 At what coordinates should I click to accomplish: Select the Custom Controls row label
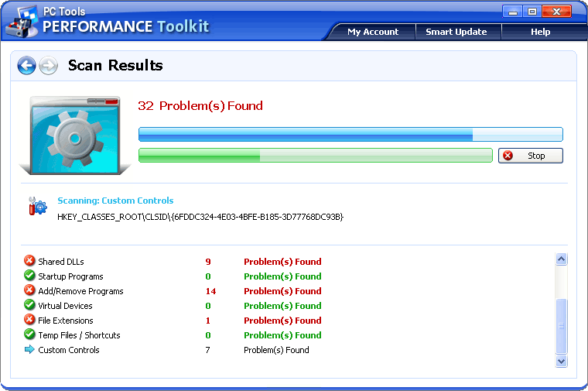(69, 350)
